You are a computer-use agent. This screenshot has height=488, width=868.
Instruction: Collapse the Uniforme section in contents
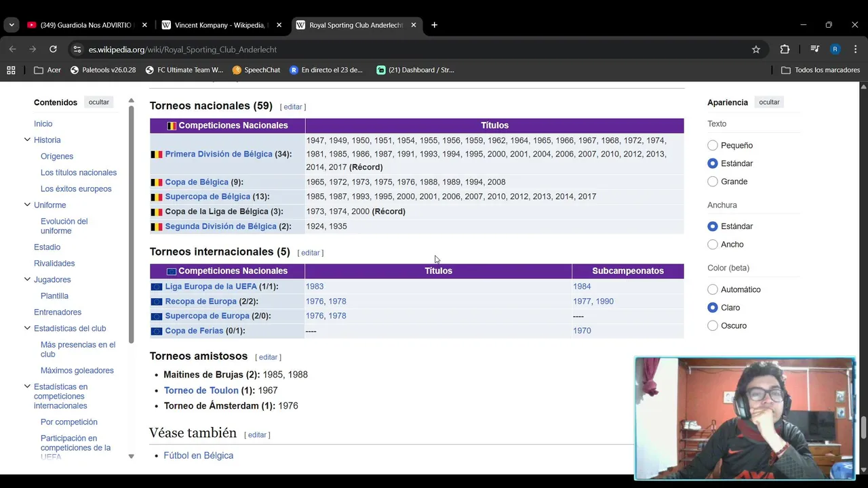(27, 205)
